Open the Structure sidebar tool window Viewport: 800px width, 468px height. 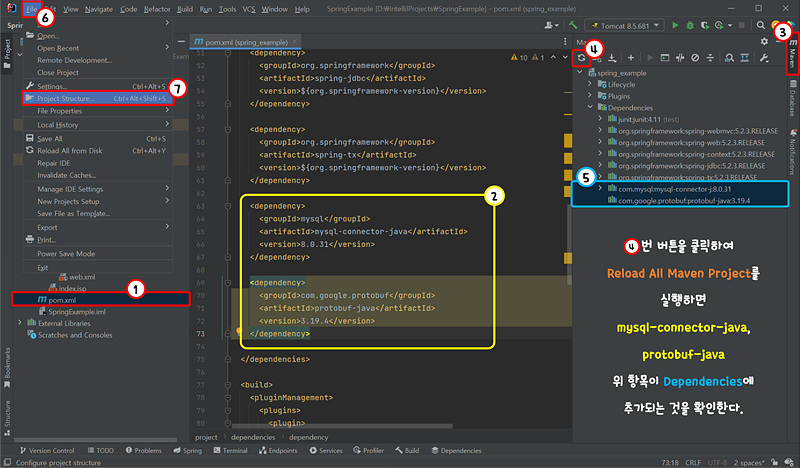click(7, 418)
